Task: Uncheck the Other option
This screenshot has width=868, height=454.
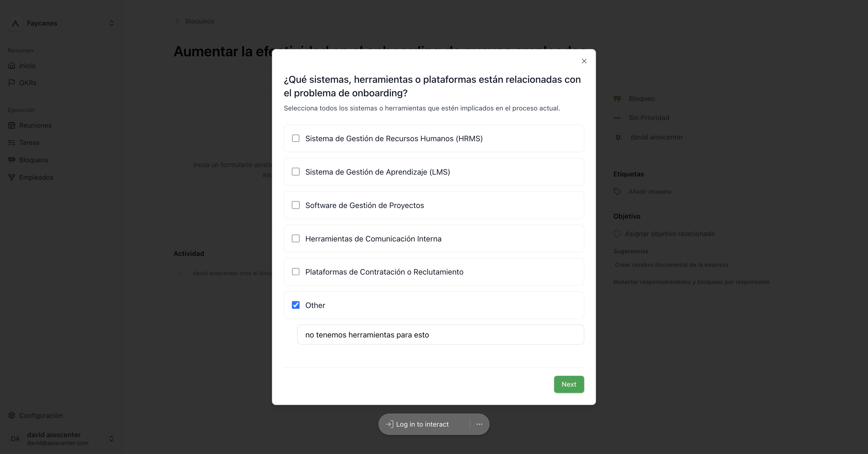Action: click(x=295, y=305)
